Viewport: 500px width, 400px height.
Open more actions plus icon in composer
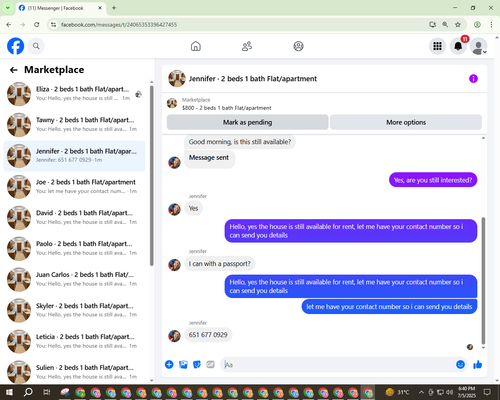[169, 365]
